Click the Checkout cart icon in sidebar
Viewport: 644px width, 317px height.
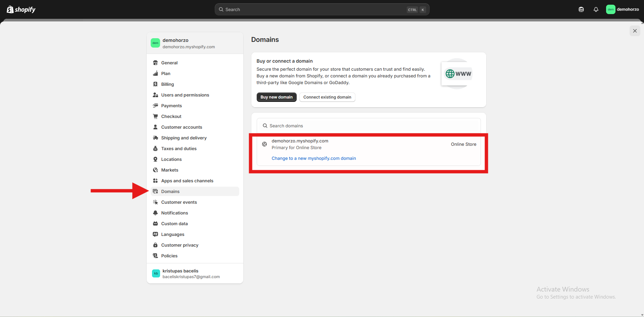(155, 116)
